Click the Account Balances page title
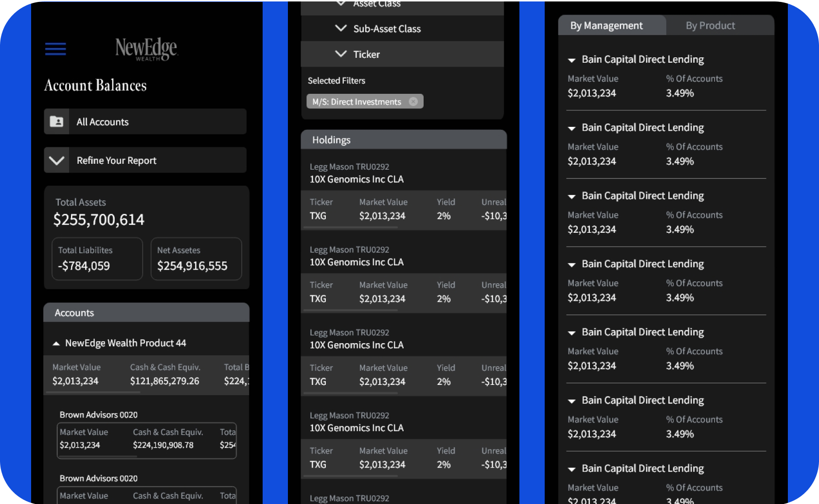819x504 pixels. pyautogui.click(x=95, y=86)
